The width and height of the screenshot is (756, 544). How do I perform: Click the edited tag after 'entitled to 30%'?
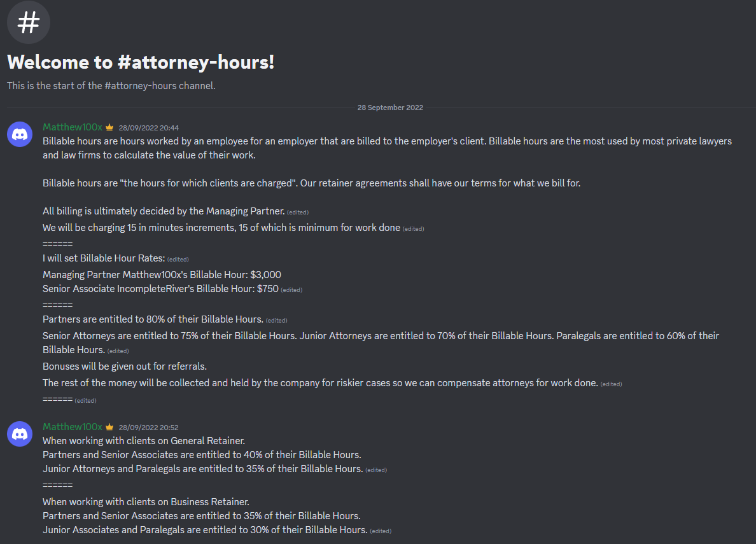pos(381,531)
